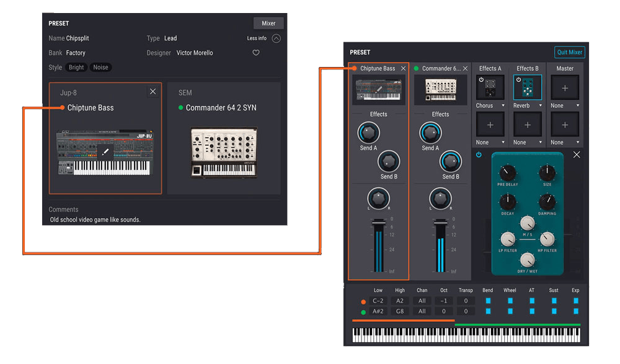Open the SEM synth thumbnail in preset panel
This screenshot has height=364, width=620.
click(x=224, y=152)
